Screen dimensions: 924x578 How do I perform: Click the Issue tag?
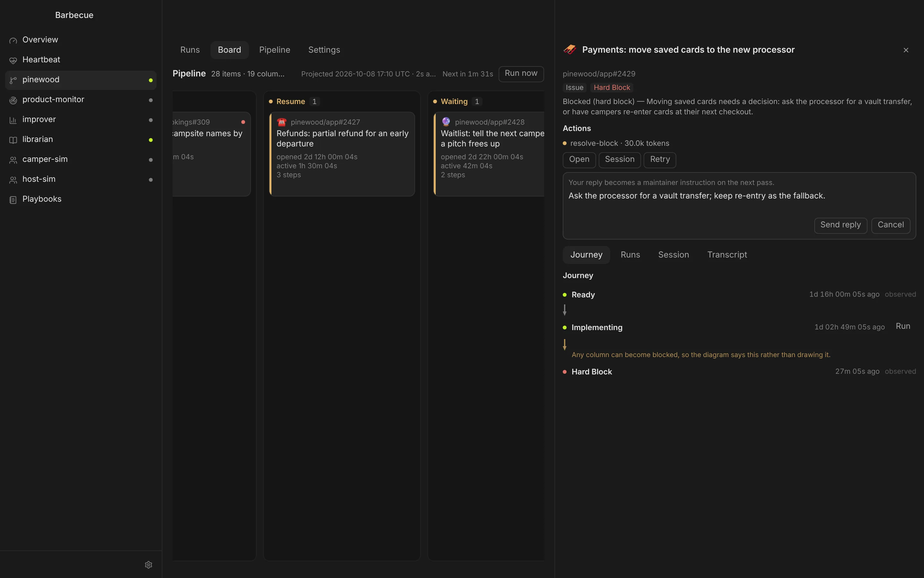574,88
